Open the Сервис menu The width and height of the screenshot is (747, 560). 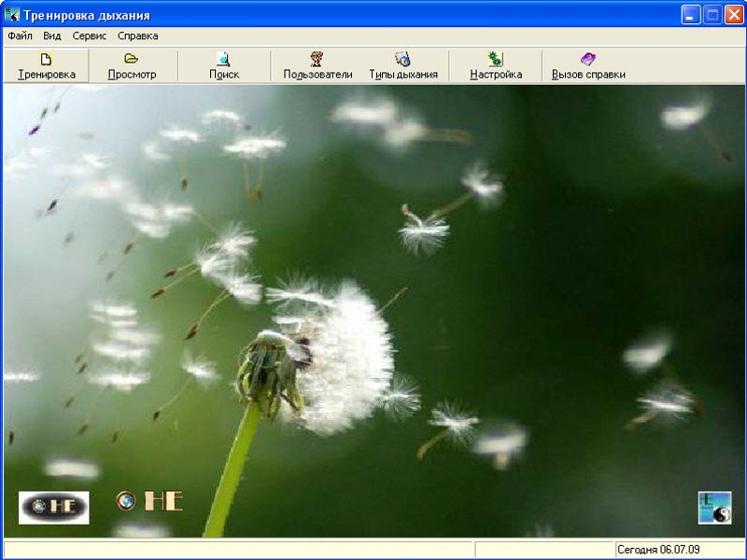[x=89, y=35]
